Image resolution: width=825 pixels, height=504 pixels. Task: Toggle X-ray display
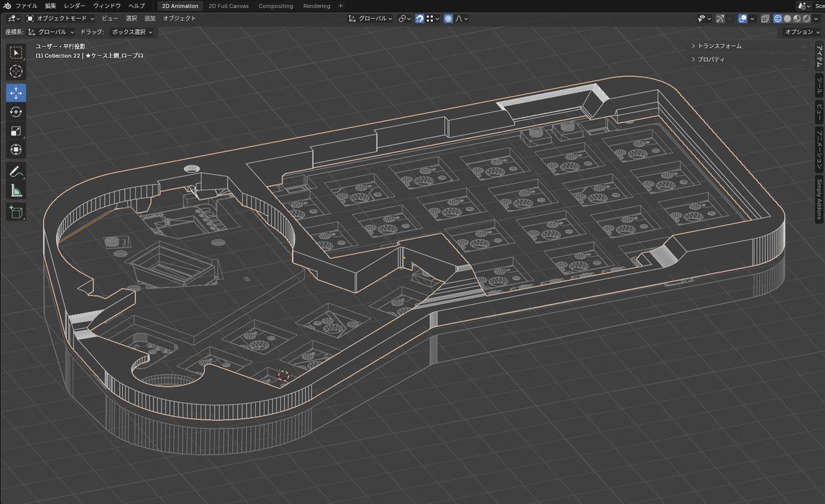point(764,19)
